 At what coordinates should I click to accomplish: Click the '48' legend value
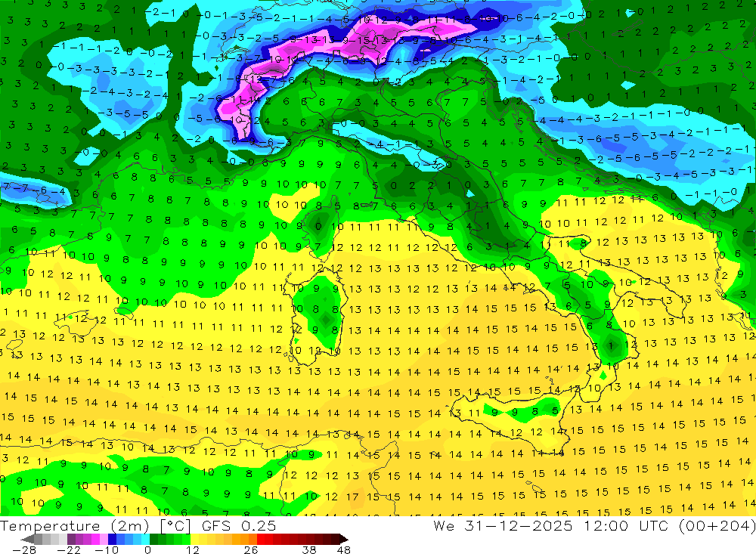click(x=344, y=549)
